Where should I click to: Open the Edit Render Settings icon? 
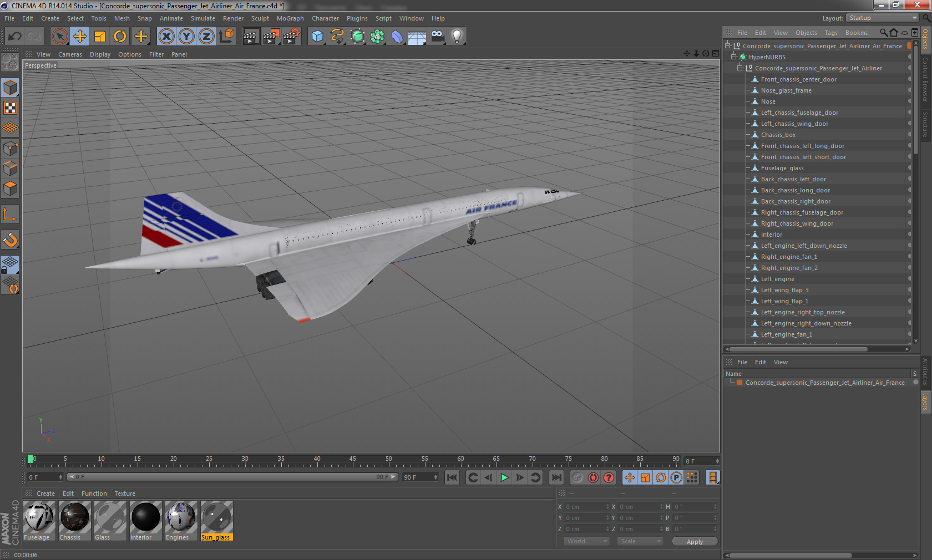292,37
